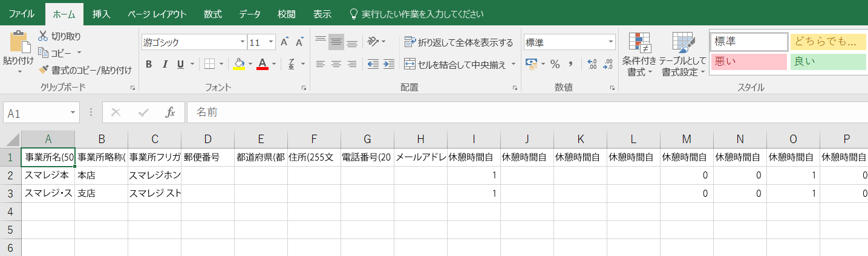
Task: Click the Name Box showing A1
Action: click(x=41, y=113)
